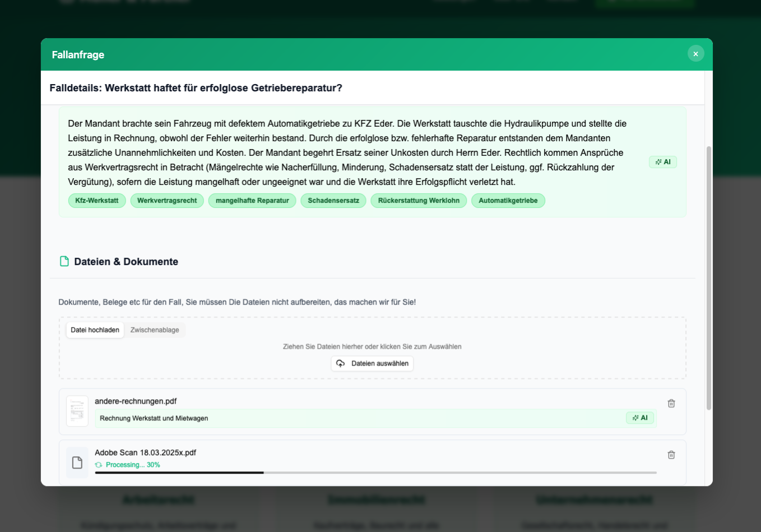
Task: Click the Schadensersatz tag
Action: (333, 200)
